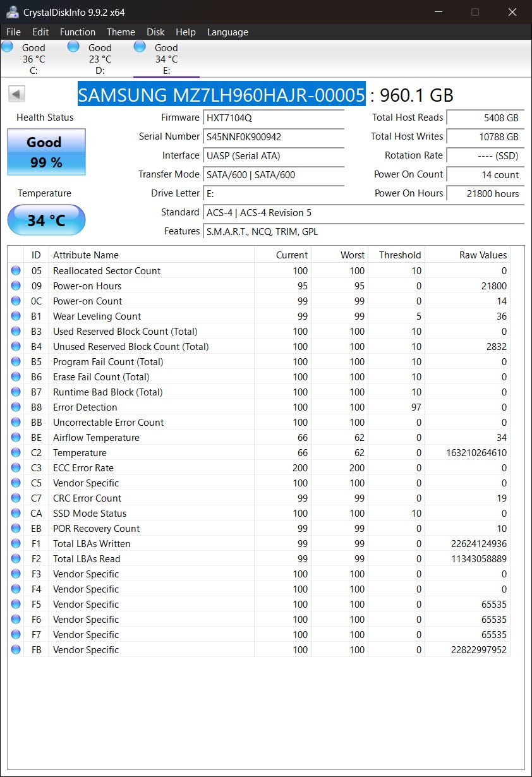Click the Standard field ACS-4 Revision 5
The image size is (532, 777).
pyautogui.click(x=364, y=213)
